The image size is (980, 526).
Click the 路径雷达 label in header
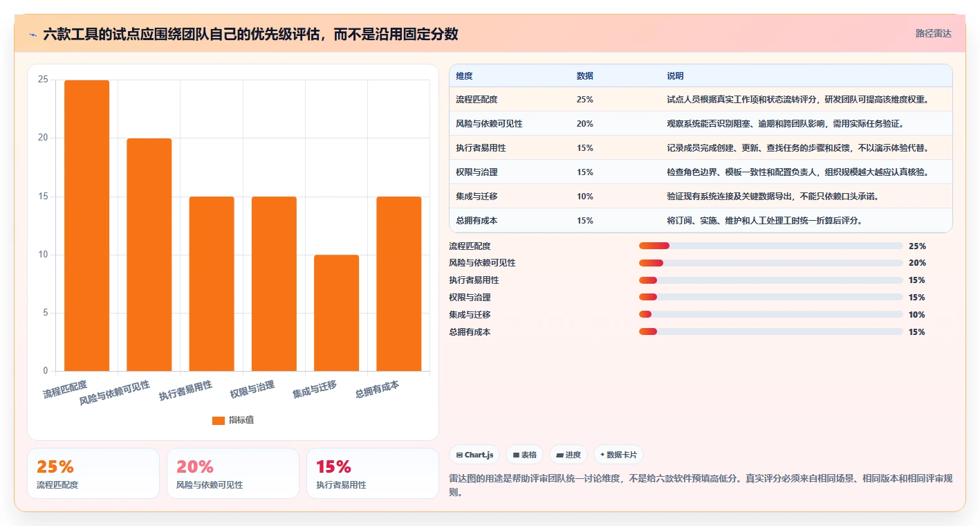pyautogui.click(x=933, y=33)
